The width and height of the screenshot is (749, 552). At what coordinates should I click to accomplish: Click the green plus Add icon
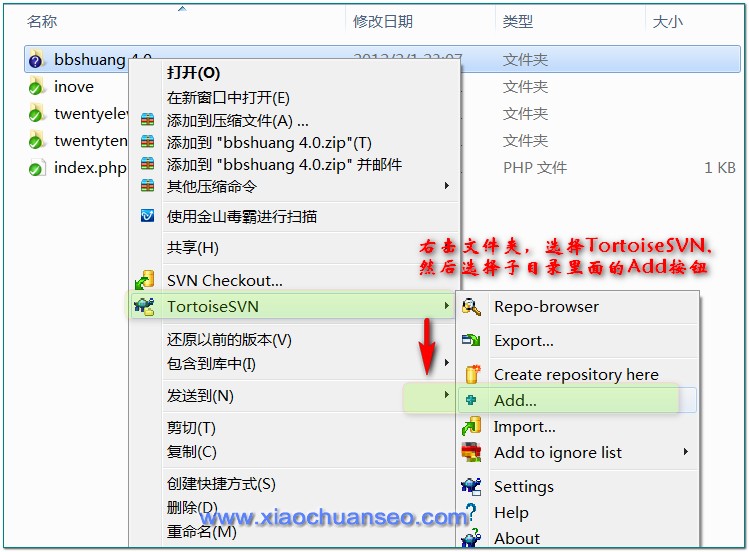[x=471, y=400]
